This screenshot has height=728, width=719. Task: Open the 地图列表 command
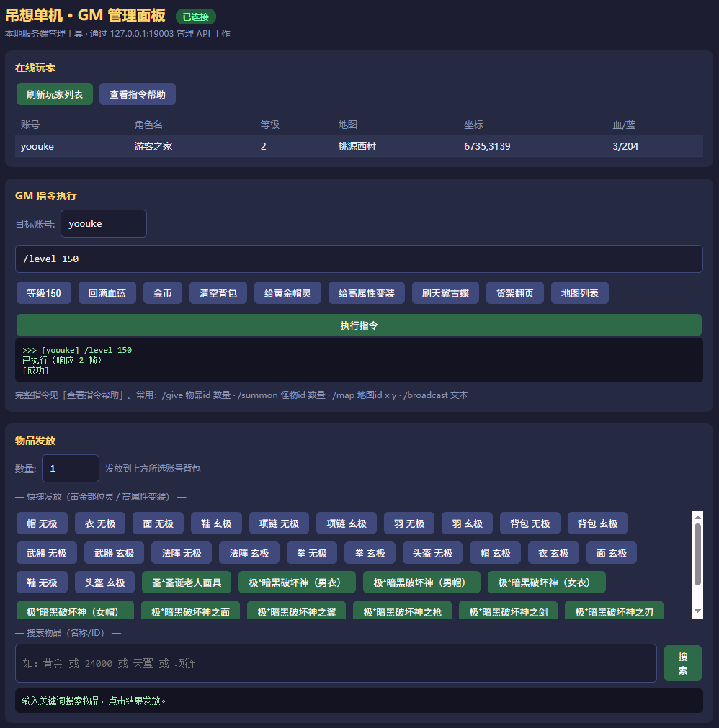tap(580, 293)
